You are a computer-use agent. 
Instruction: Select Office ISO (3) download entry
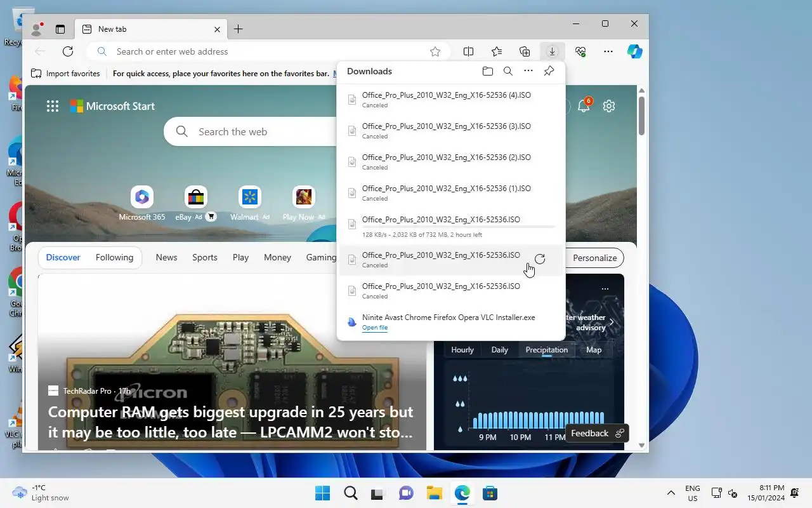[451, 131]
